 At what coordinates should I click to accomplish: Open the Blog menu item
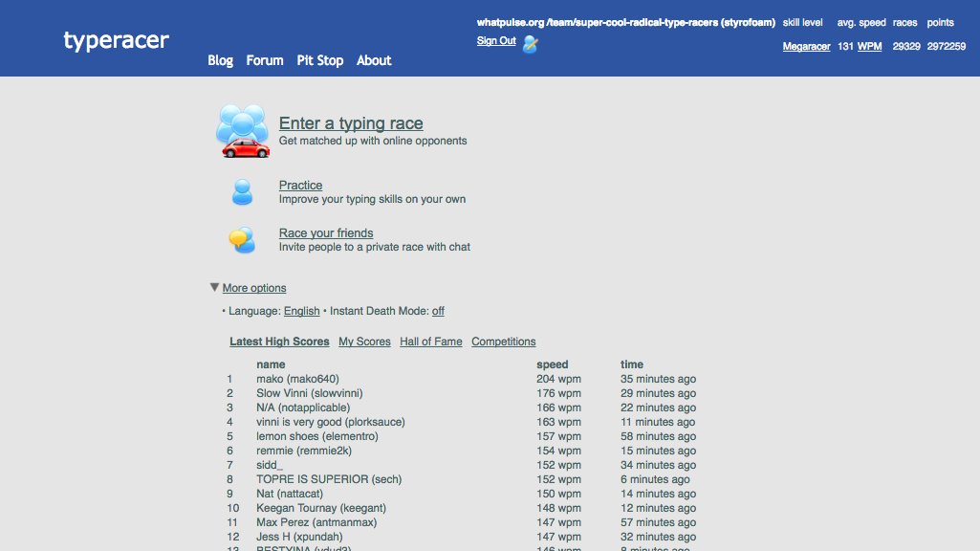click(220, 60)
